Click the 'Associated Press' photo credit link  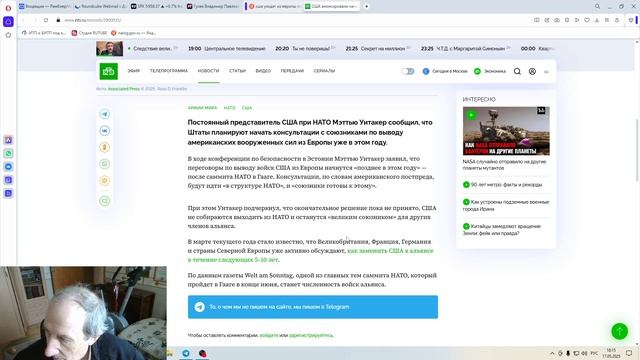click(x=124, y=89)
